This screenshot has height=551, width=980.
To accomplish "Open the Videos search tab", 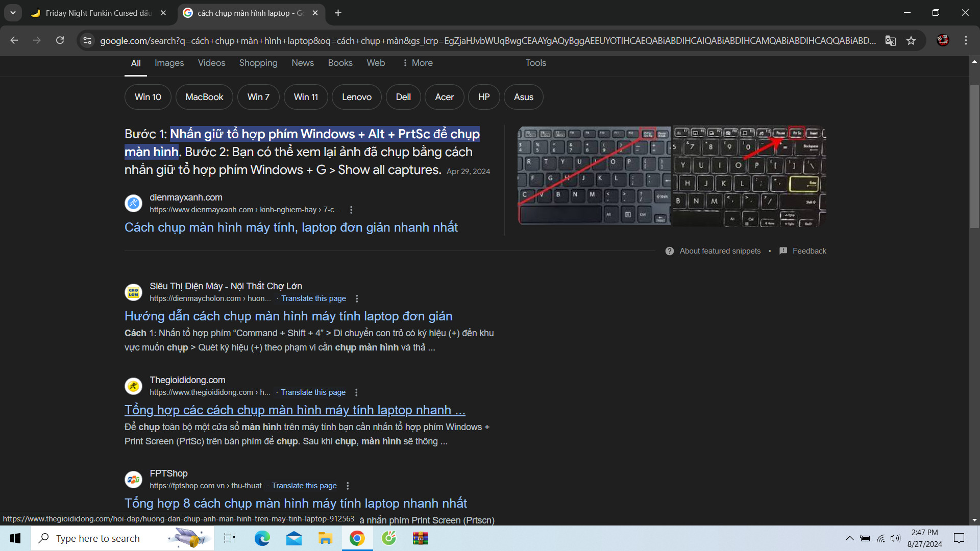I will click(211, 63).
